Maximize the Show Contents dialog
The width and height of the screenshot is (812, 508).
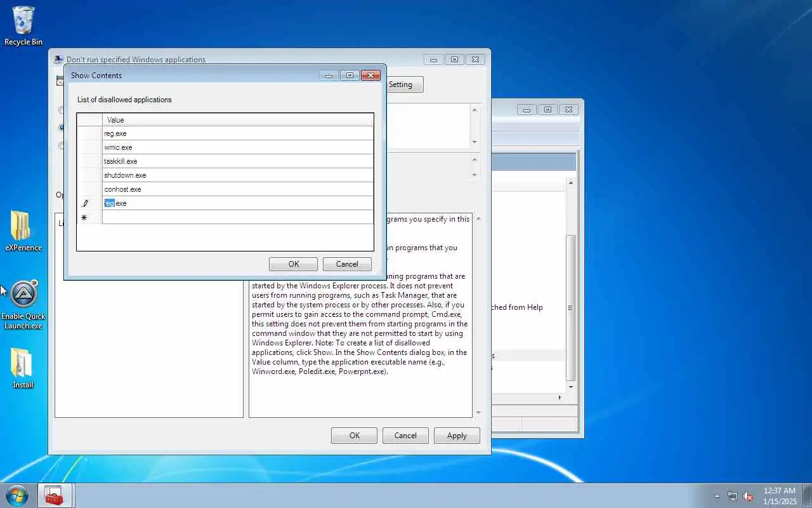pyautogui.click(x=350, y=76)
